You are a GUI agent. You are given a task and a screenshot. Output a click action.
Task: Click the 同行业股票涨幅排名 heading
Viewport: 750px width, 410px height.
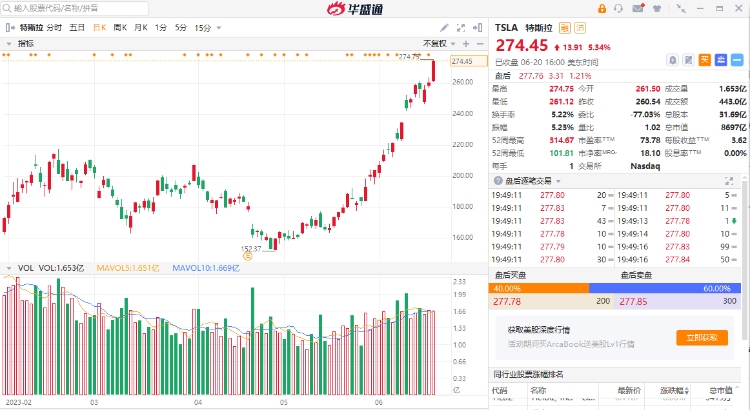529,374
